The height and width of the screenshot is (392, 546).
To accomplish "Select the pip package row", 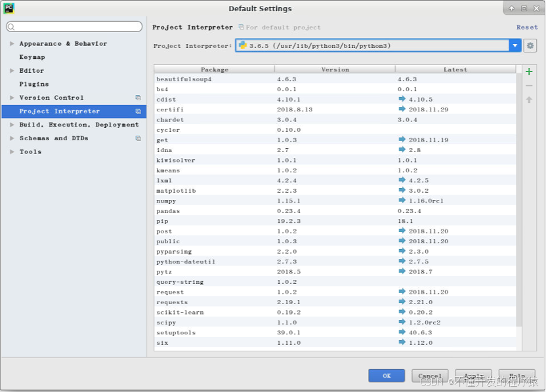I will tap(335, 221).
